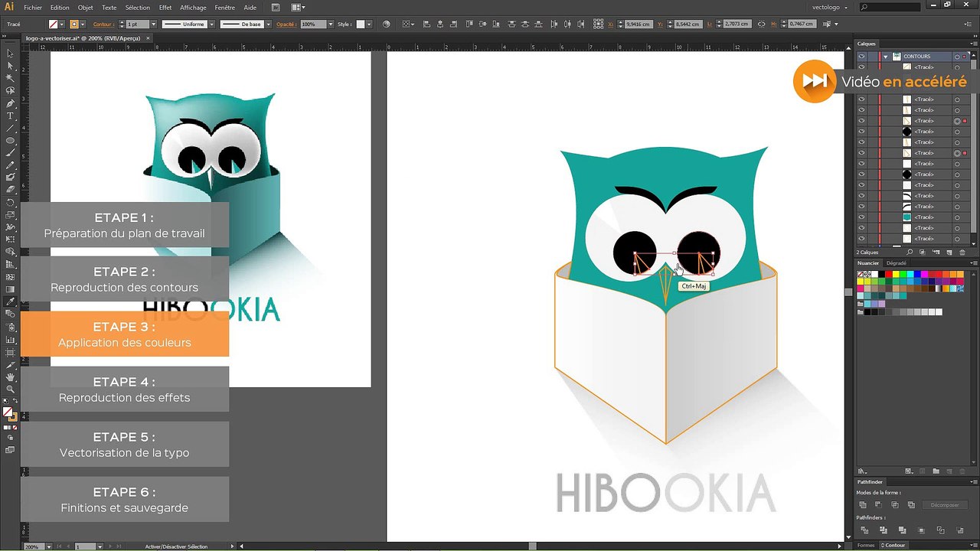Select the Magic Wand tool
Screen dimensions: 980x551
click(10, 78)
